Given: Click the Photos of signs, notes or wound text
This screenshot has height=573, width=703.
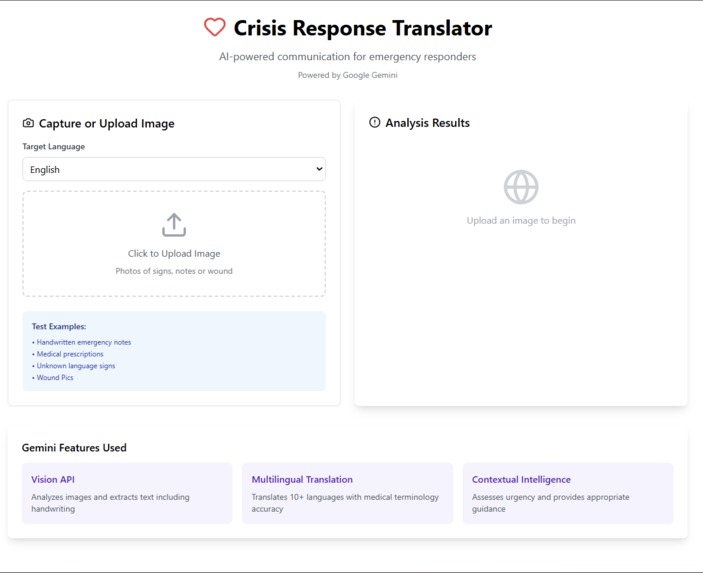Looking at the screenshot, I should click(174, 271).
